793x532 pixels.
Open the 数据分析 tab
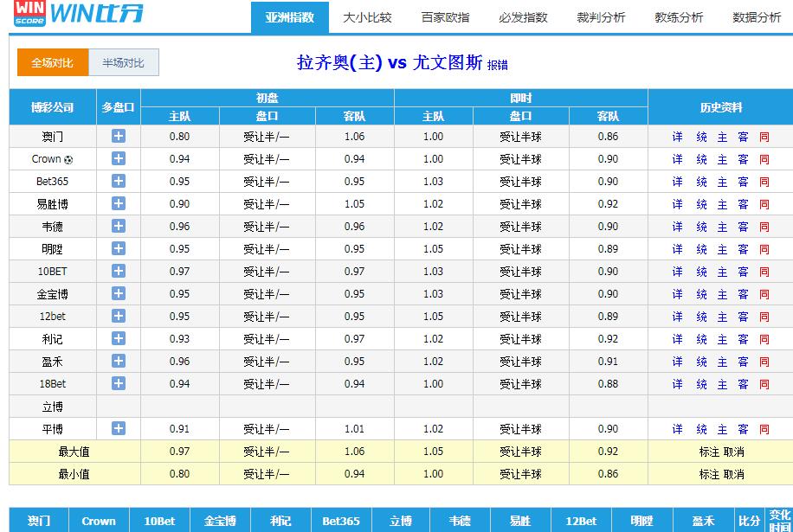[x=757, y=17]
